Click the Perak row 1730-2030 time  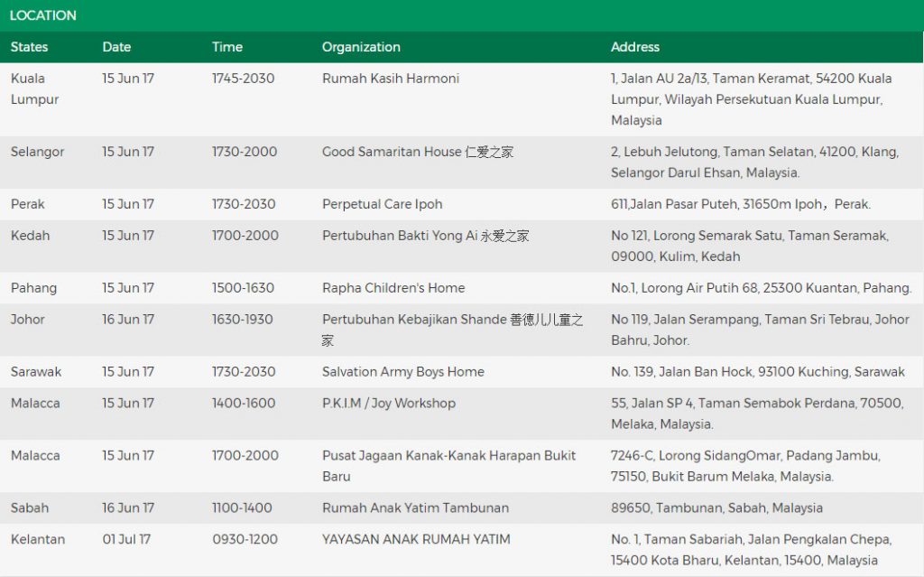(244, 204)
